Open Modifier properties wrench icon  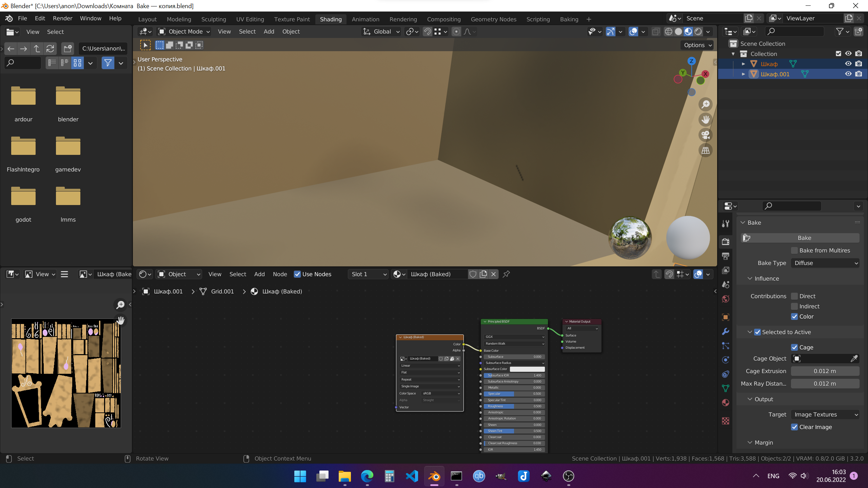(x=726, y=331)
